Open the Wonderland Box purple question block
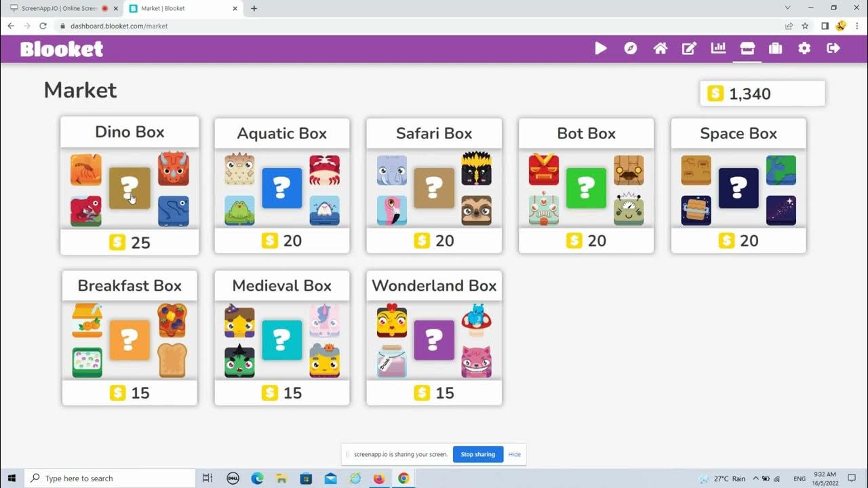 (434, 340)
